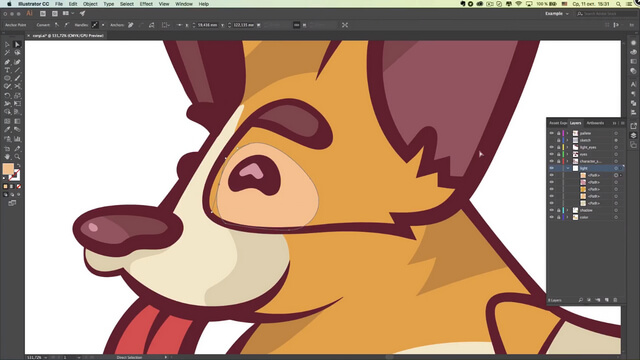
Task: Collapse the light layer disclosure arrow
Action: [567, 168]
